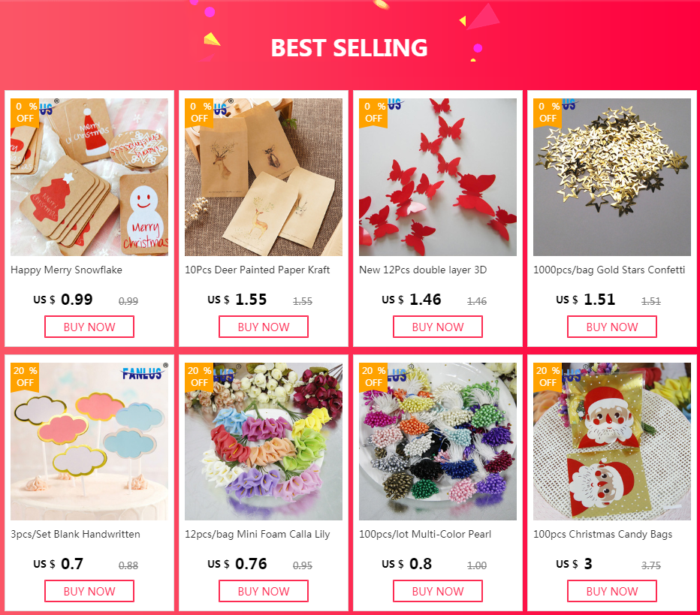
Task: Open the 1000pcs/bag Gold Stars Confetti title link
Action: [609, 270]
